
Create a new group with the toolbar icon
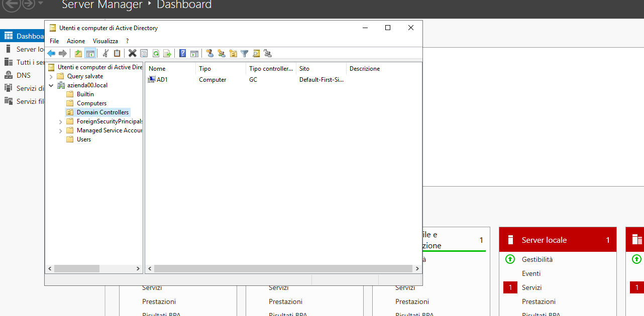click(x=222, y=53)
